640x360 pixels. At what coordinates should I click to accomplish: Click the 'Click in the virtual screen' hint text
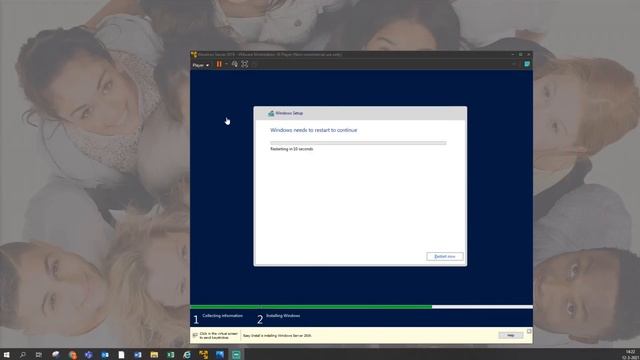pyautogui.click(x=218, y=336)
